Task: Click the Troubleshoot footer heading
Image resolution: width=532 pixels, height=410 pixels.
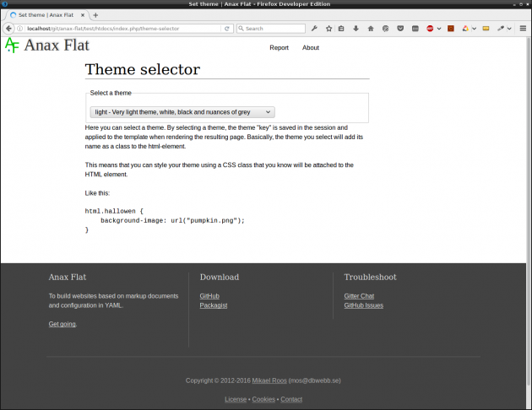Action: (x=370, y=278)
